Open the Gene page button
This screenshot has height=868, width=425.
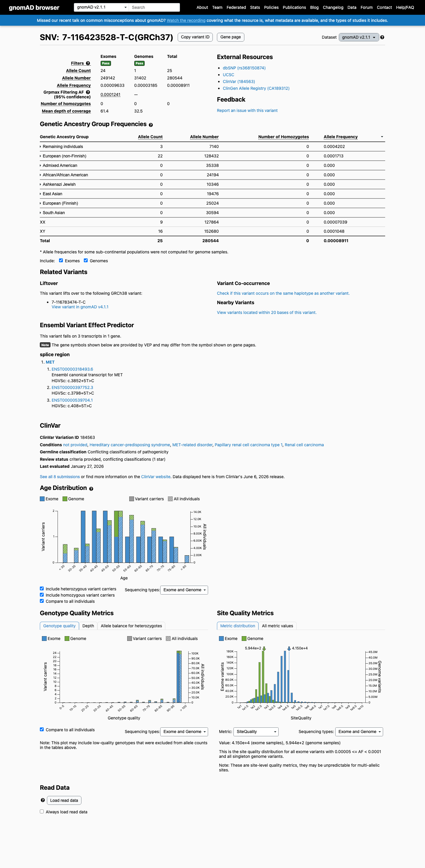tap(231, 37)
